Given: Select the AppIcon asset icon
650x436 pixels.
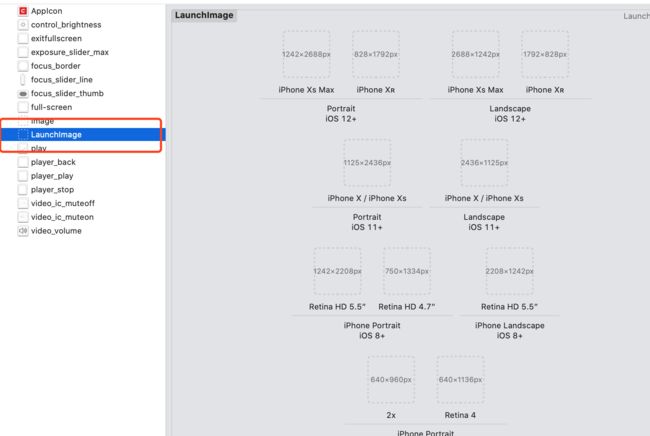Looking at the screenshot, I should tap(23, 11).
